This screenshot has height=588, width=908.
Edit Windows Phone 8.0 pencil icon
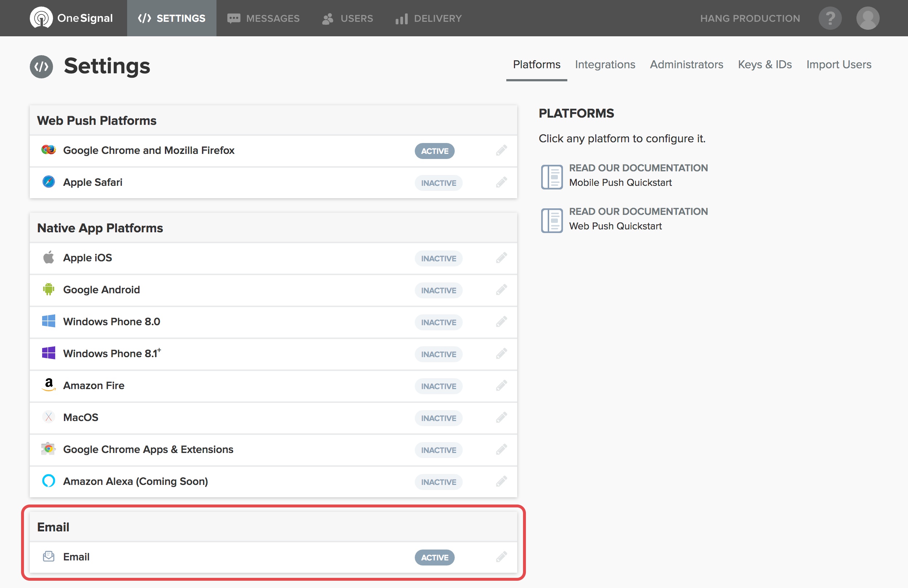coord(501,322)
